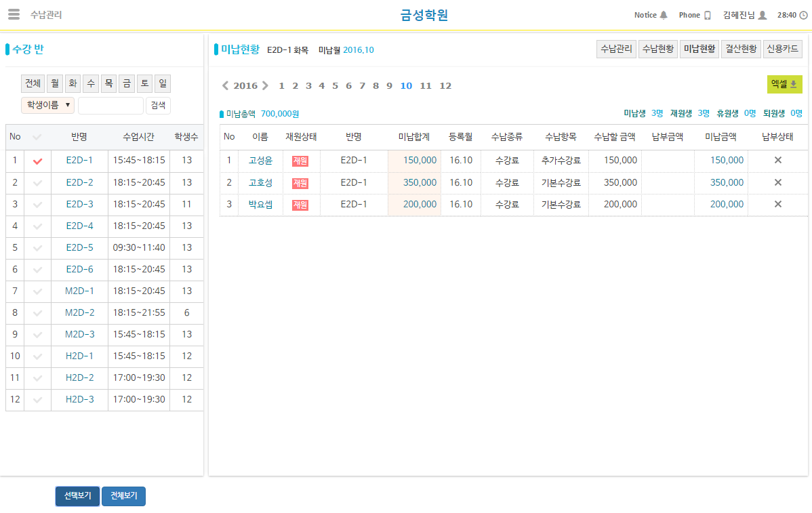Download the list via 엑셀 button
Image resolution: width=812 pixels, height=513 pixels.
pyautogui.click(x=785, y=84)
